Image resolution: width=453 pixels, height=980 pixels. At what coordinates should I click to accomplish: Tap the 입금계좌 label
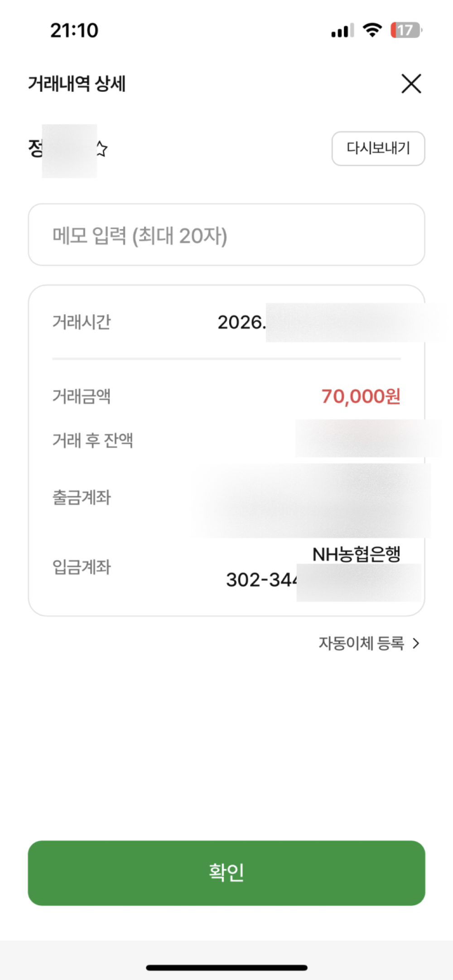(82, 567)
